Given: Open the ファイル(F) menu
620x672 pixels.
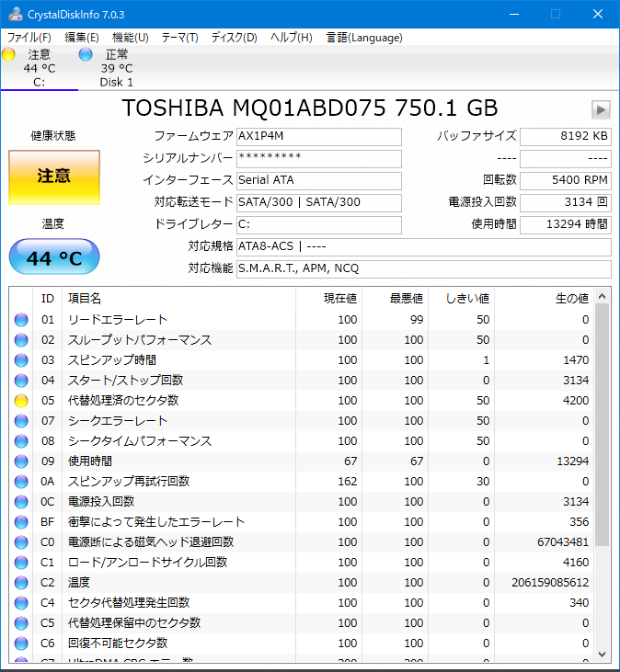Looking at the screenshot, I should [29, 38].
